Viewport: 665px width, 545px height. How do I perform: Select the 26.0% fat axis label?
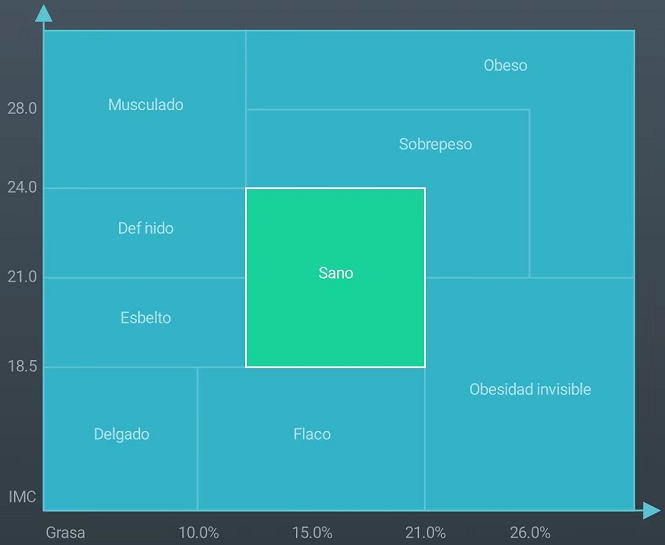coord(530,532)
